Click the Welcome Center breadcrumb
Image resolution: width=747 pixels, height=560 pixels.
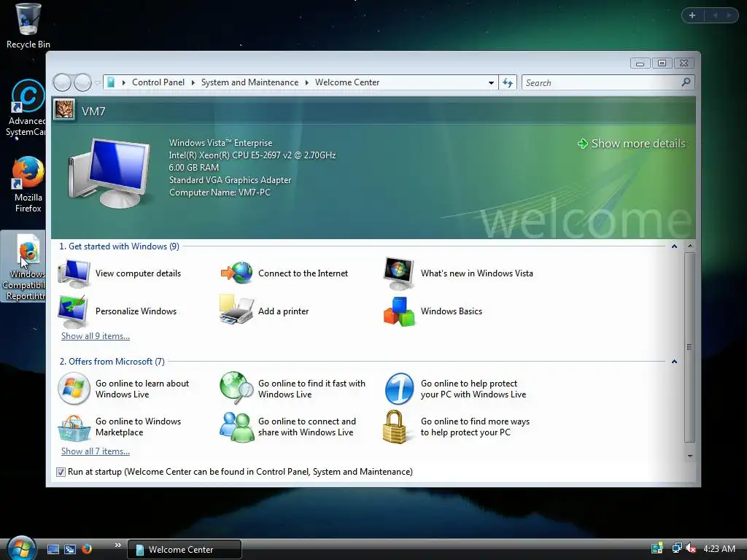[x=347, y=82]
